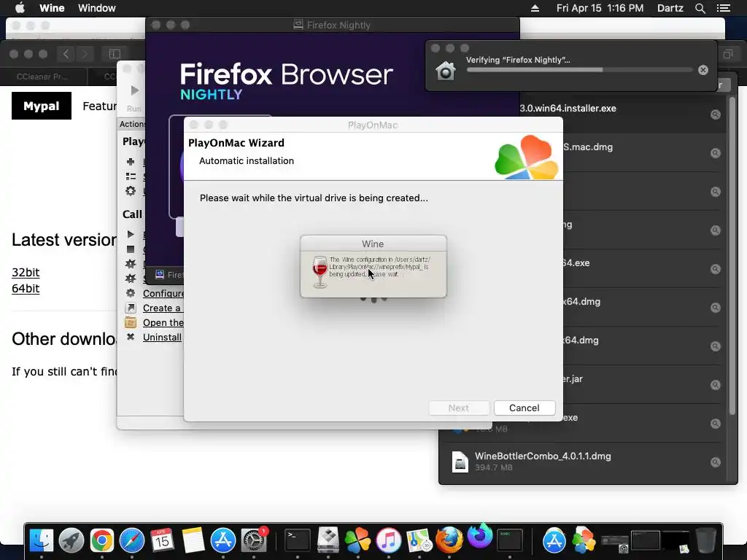The width and height of the screenshot is (747, 560).
Task: Go forward with Safari forward arrow
Action: 85,54
